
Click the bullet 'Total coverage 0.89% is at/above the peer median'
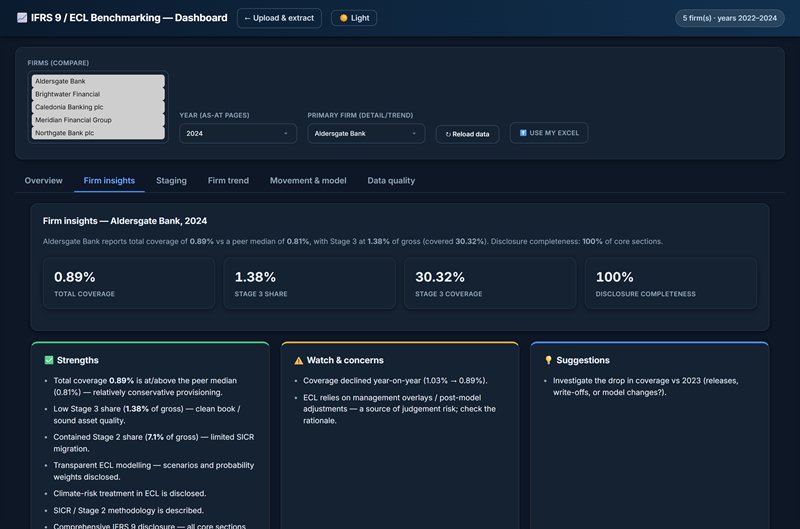click(145, 386)
